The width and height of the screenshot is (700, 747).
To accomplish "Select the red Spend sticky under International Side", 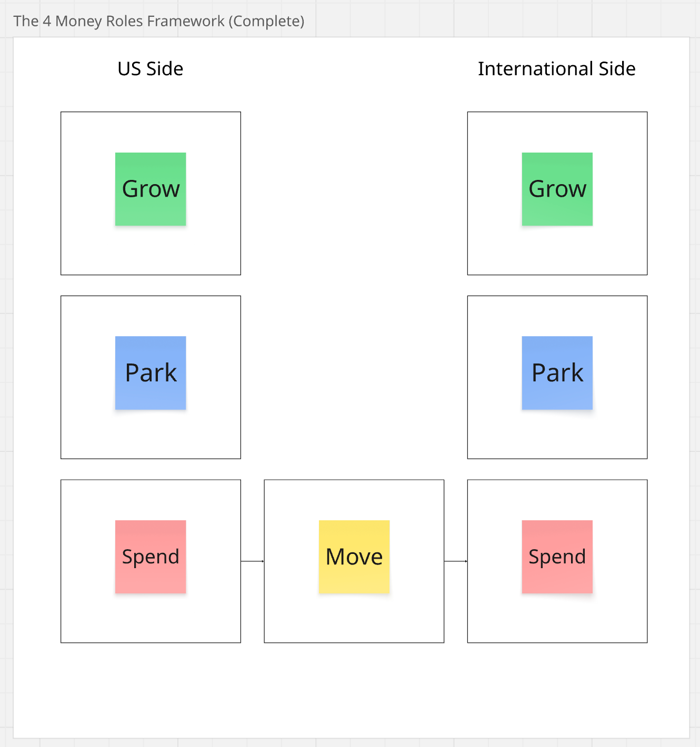I will [x=557, y=557].
